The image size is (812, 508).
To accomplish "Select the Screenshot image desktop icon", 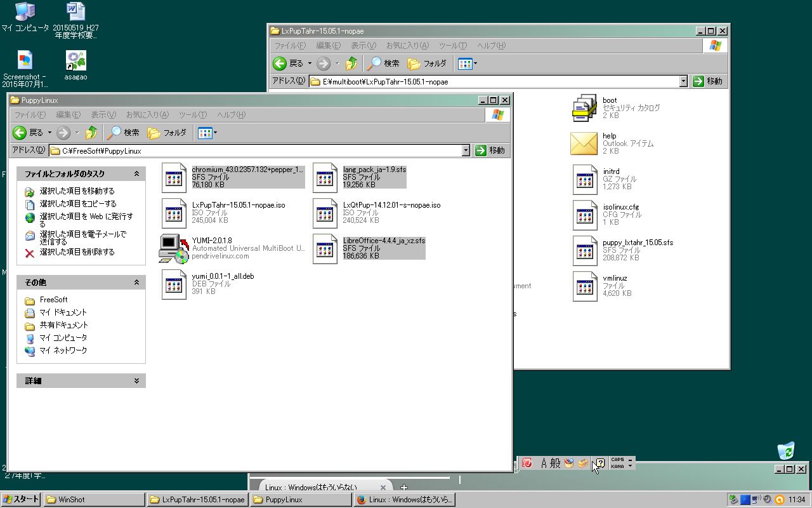I will [x=25, y=60].
